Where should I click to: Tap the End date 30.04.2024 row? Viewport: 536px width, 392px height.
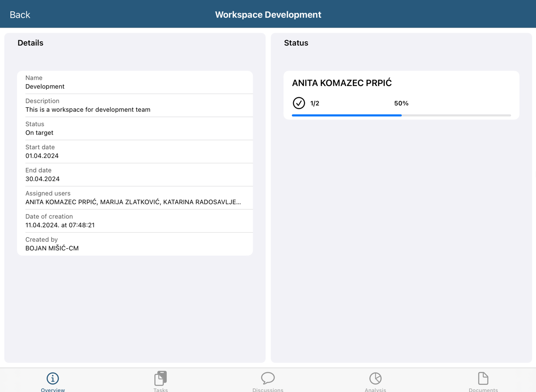click(135, 175)
